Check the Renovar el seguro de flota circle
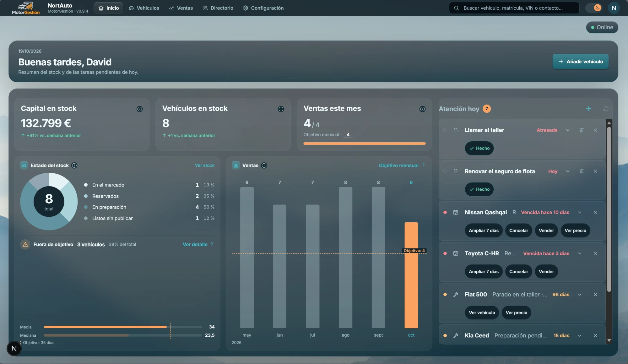 point(445,171)
